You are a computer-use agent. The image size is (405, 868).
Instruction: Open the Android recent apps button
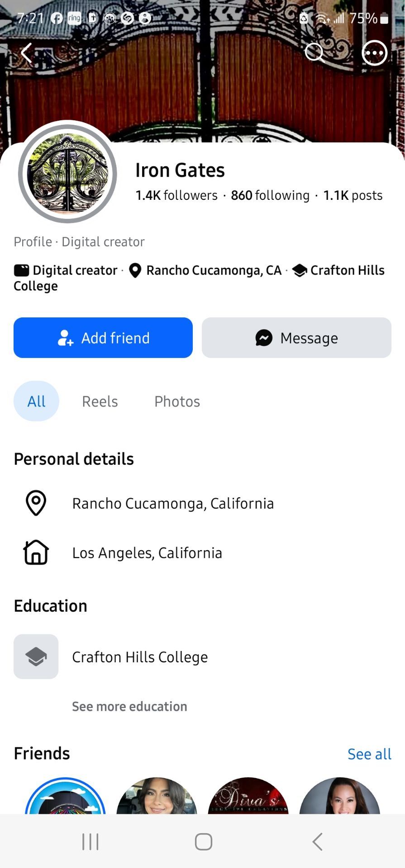coord(91,842)
